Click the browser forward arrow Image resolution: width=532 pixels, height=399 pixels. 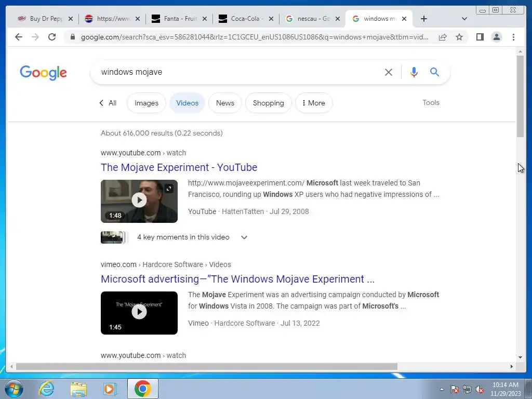35,37
